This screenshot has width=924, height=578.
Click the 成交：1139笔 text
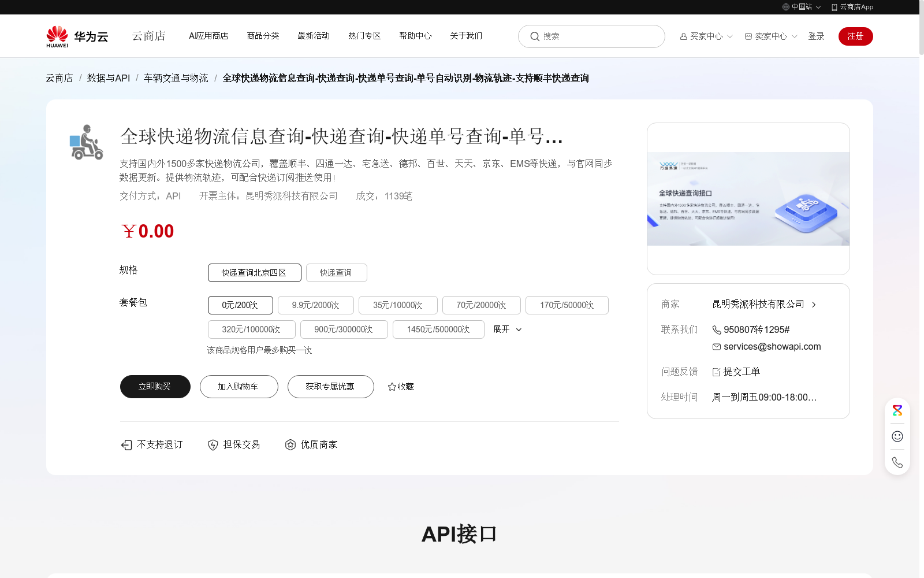coord(385,197)
